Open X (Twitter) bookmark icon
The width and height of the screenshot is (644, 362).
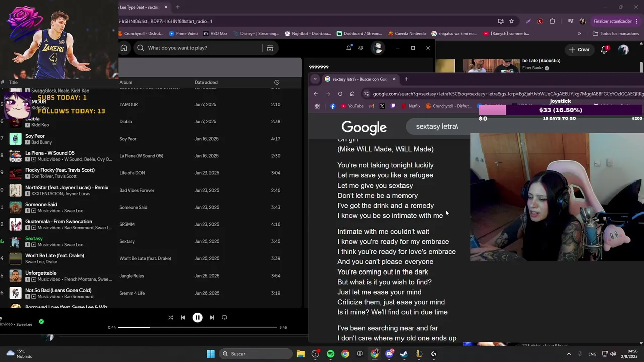(x=382, y=106)
